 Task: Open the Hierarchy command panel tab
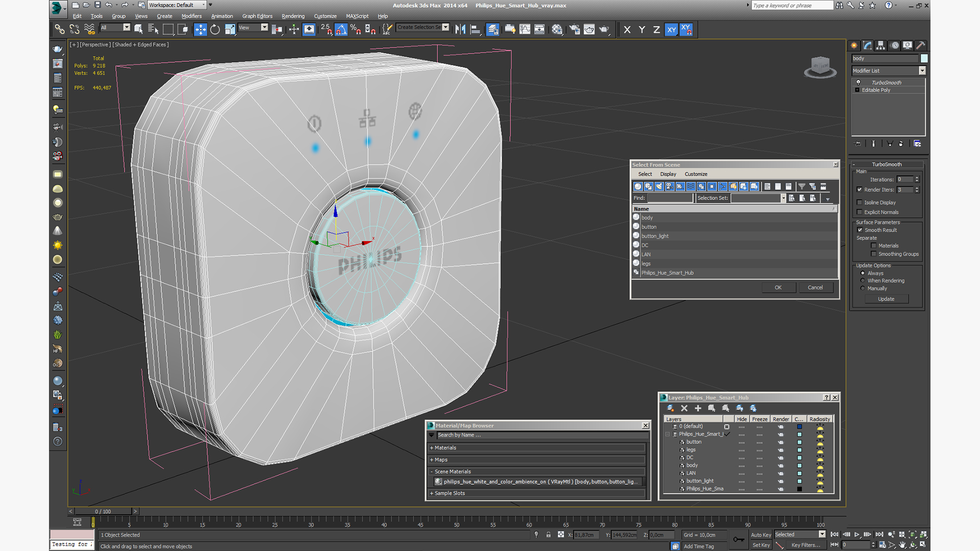(x=880, y=45)
